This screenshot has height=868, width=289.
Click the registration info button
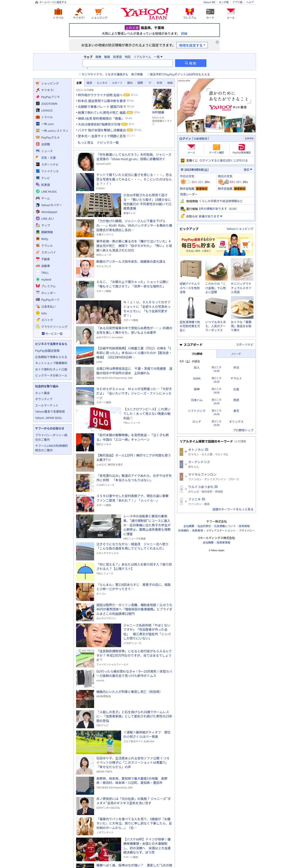coord(249,139)
